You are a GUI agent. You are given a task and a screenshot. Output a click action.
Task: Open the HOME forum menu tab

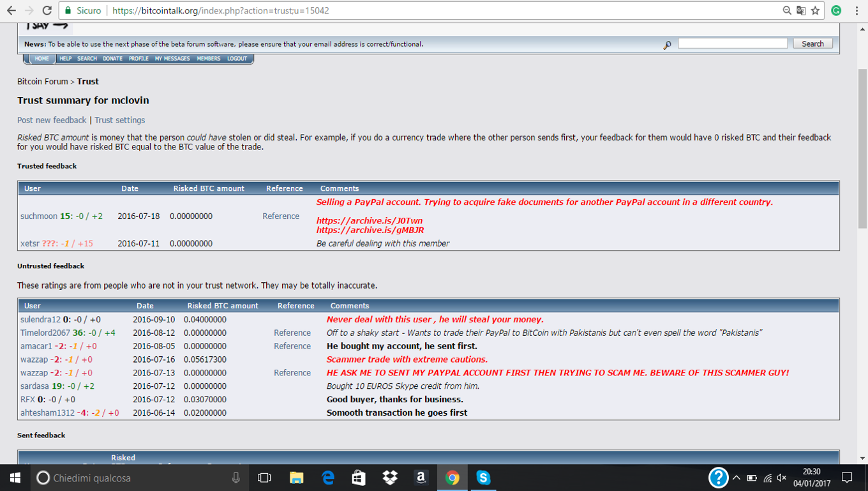pyautogui.click(x=41, y=59)
